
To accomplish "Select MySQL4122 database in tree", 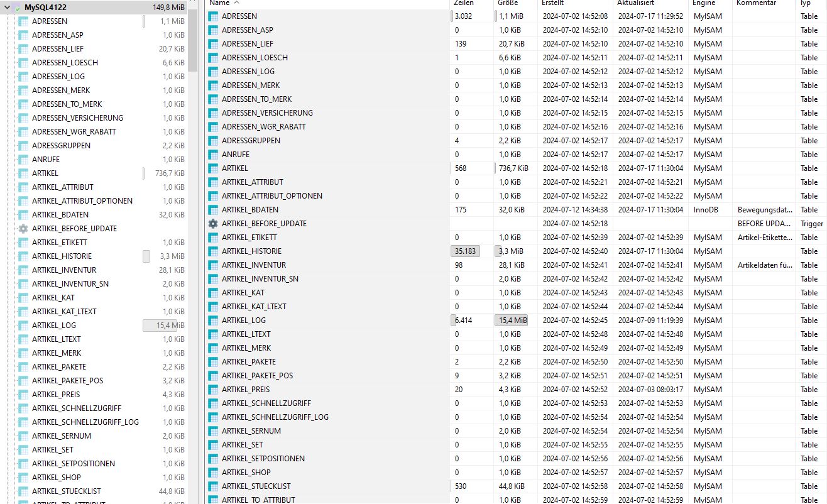I will 46,8.
